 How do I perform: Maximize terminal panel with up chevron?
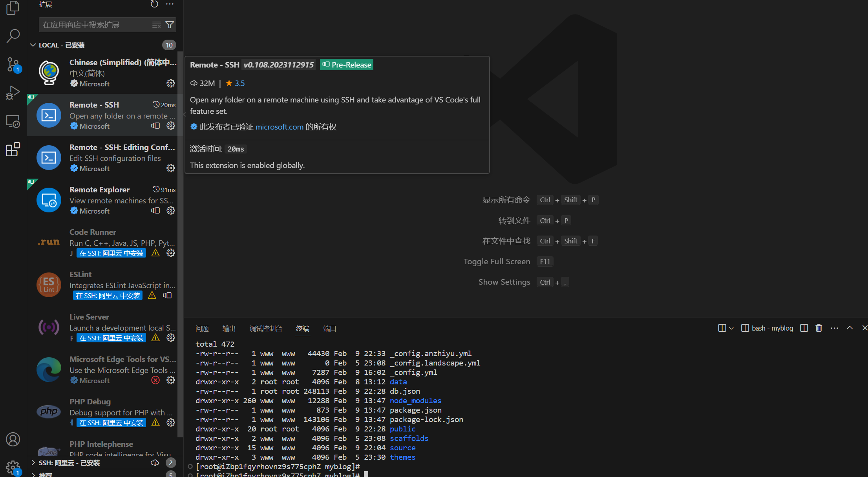pos(850,328)
